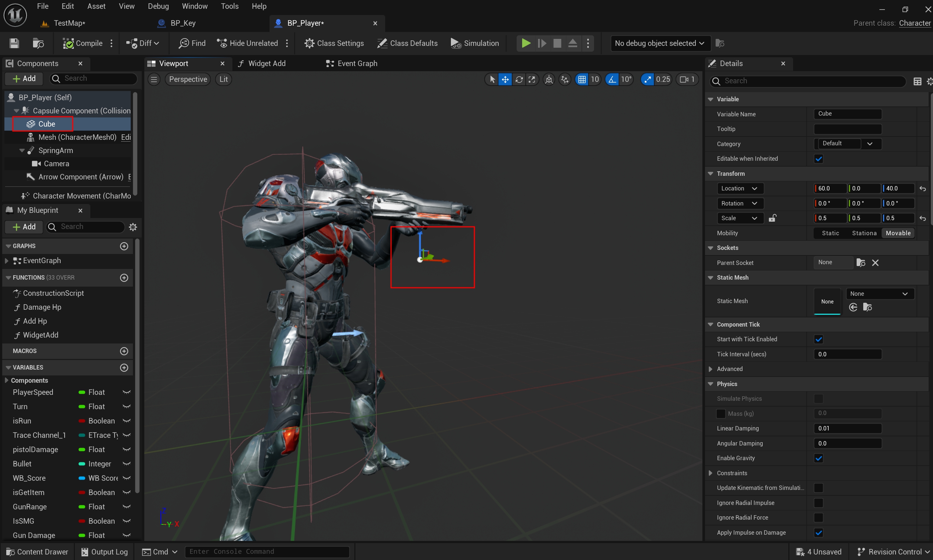Compile the BP_Player blueprint
933x560 pixels.
(82, 43)
